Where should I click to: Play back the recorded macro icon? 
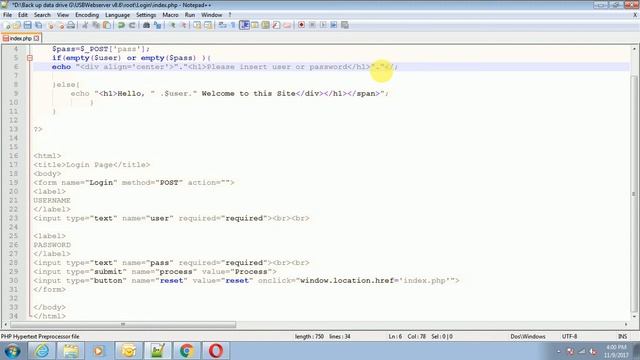(x=323, y=25)
